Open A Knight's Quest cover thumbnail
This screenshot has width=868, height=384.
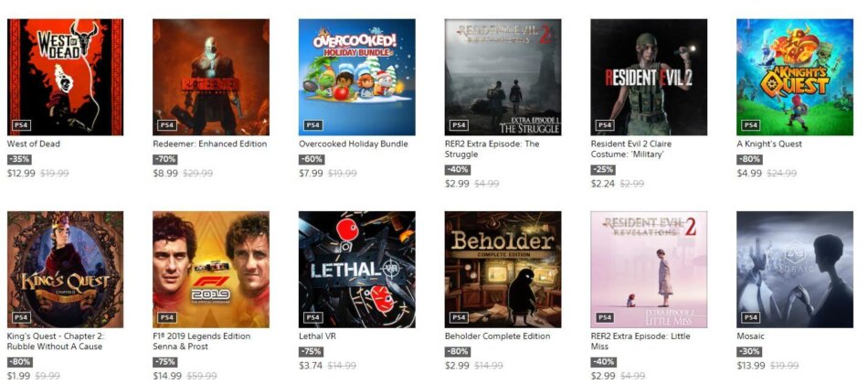[x=795, y=77]
